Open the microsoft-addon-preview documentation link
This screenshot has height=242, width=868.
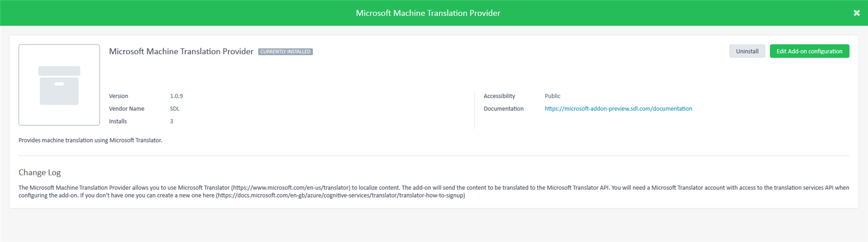tap(618, 109)
